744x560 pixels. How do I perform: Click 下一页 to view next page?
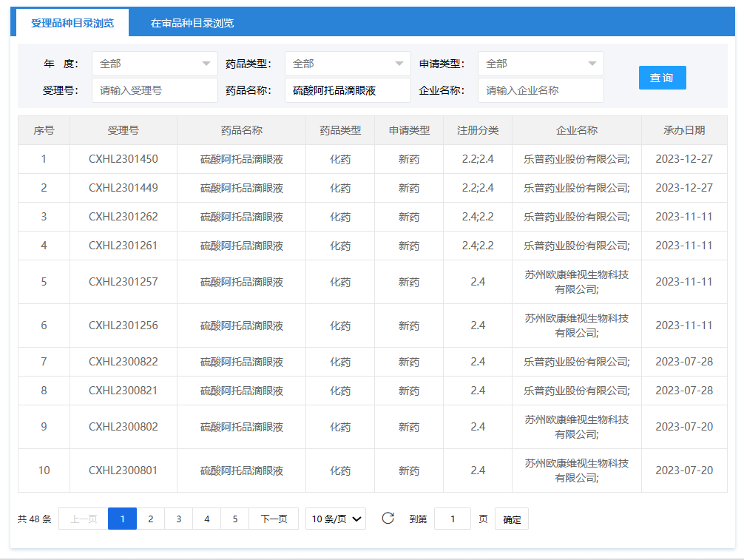coord(274,519)
